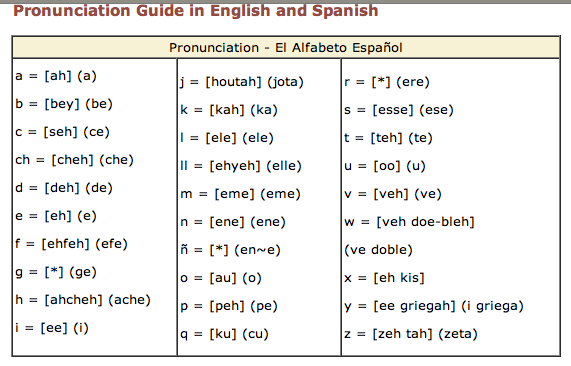Screen dimensions: 571x366
Task: Select the f = [ehfeh] (efe) line
Action: point(71,244)
